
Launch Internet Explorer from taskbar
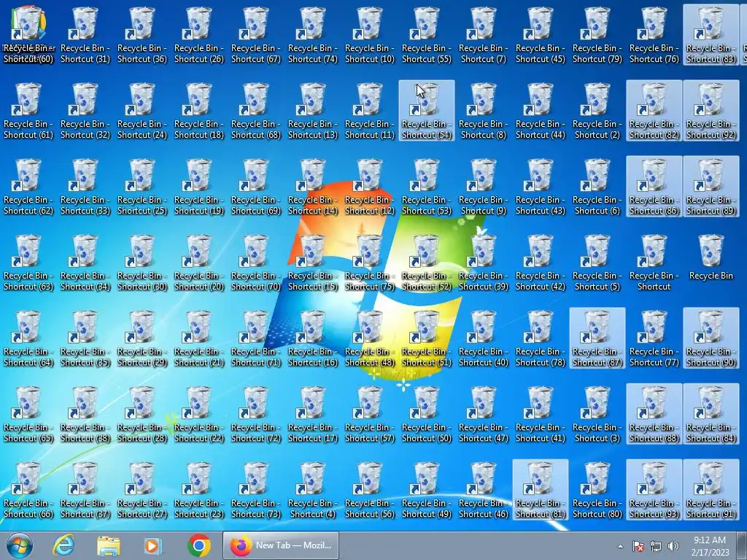(x=63, y=545)
